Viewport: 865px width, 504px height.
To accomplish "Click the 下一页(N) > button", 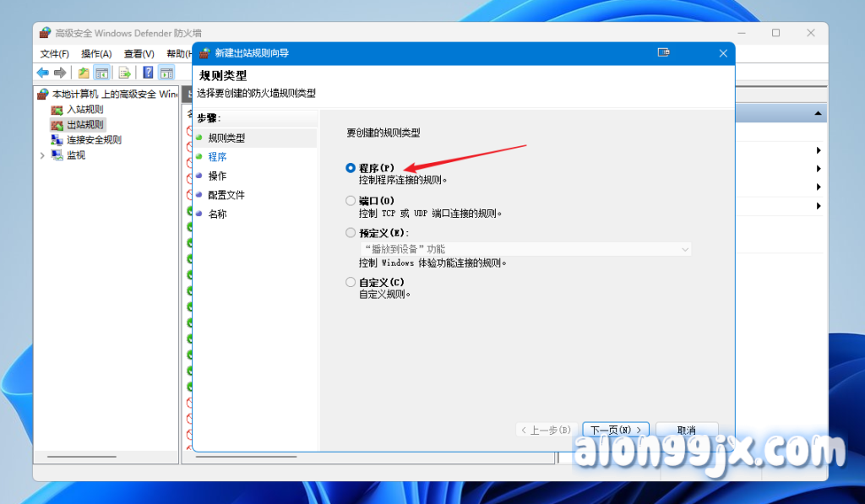I will coord(618,430).
